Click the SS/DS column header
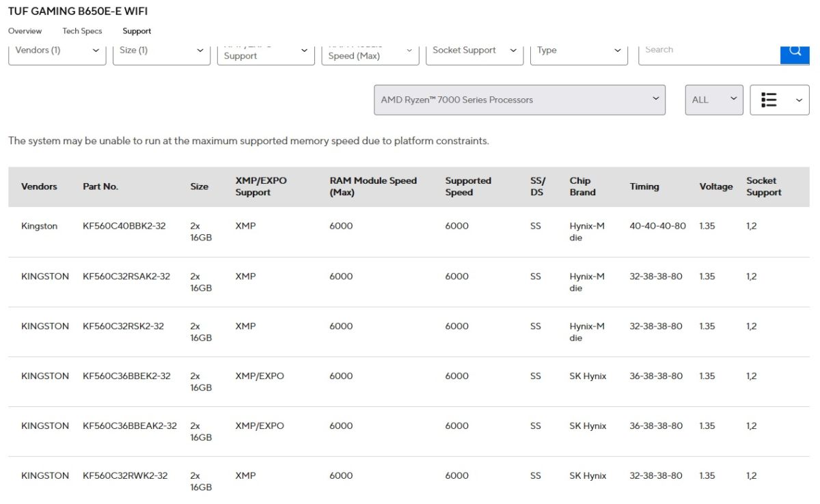The height and width of the screenshot is (504, 820). tap(538, 186)
